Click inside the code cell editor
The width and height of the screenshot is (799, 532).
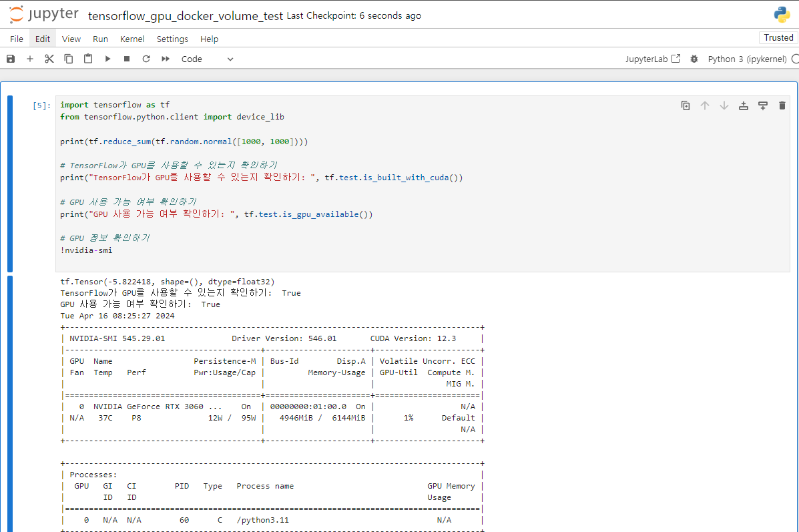click(423, 184)
